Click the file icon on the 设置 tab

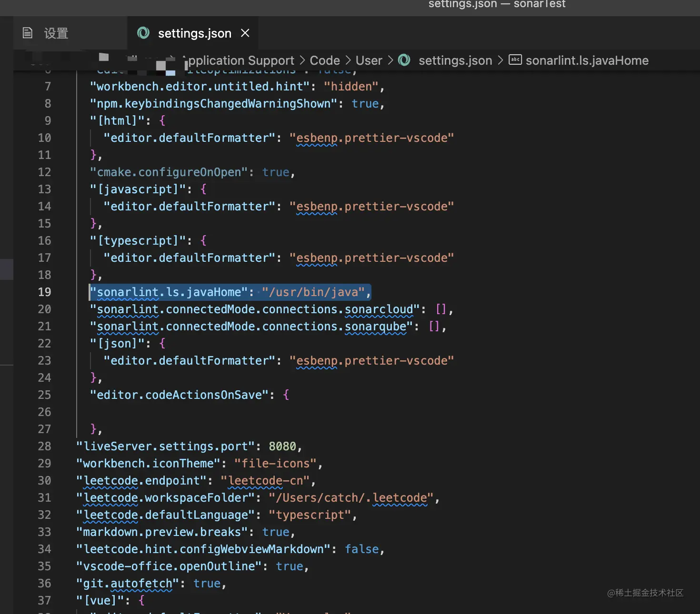[x=28, y=33]
